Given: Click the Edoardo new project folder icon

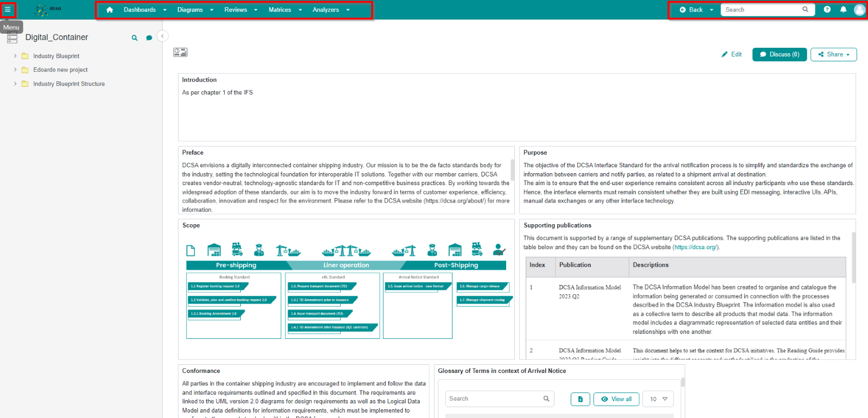Looking at the screenshot, I should click(x=25, y=70).
